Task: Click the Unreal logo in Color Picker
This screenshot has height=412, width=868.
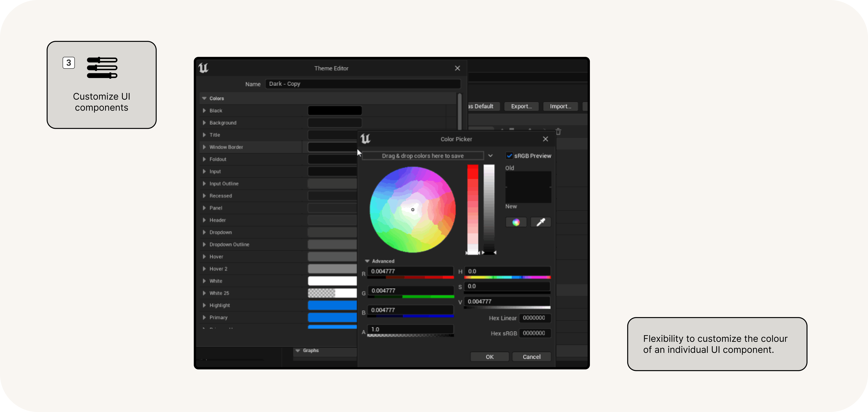Action: (365, 139)
